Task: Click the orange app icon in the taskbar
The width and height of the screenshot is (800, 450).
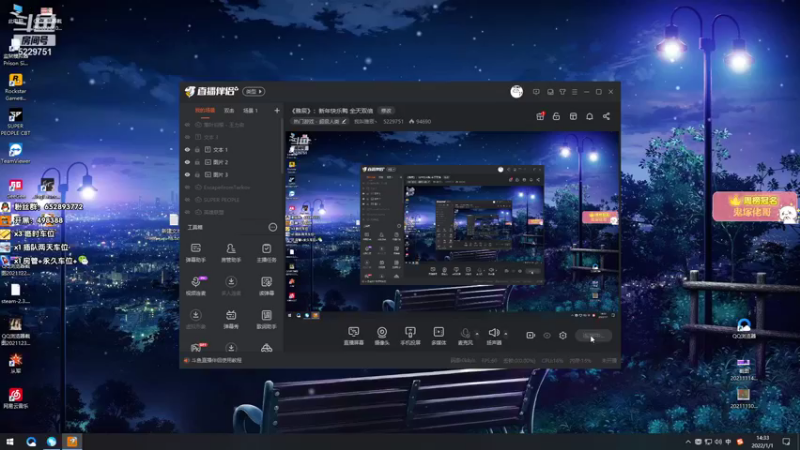Action: click(x=72, y=442)
